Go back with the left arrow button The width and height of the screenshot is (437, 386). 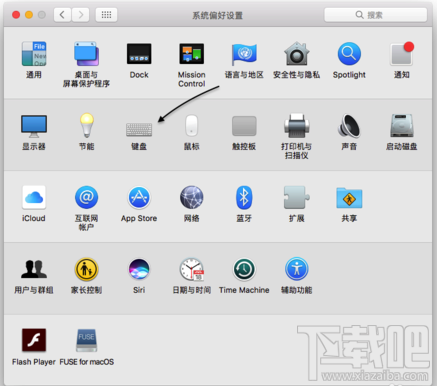[x=62, y=15]
